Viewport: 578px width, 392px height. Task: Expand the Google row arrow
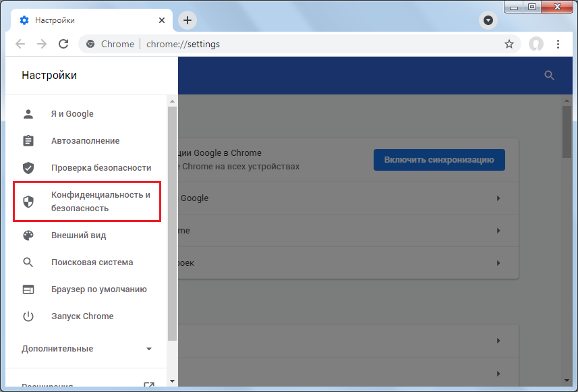(498, 198)
